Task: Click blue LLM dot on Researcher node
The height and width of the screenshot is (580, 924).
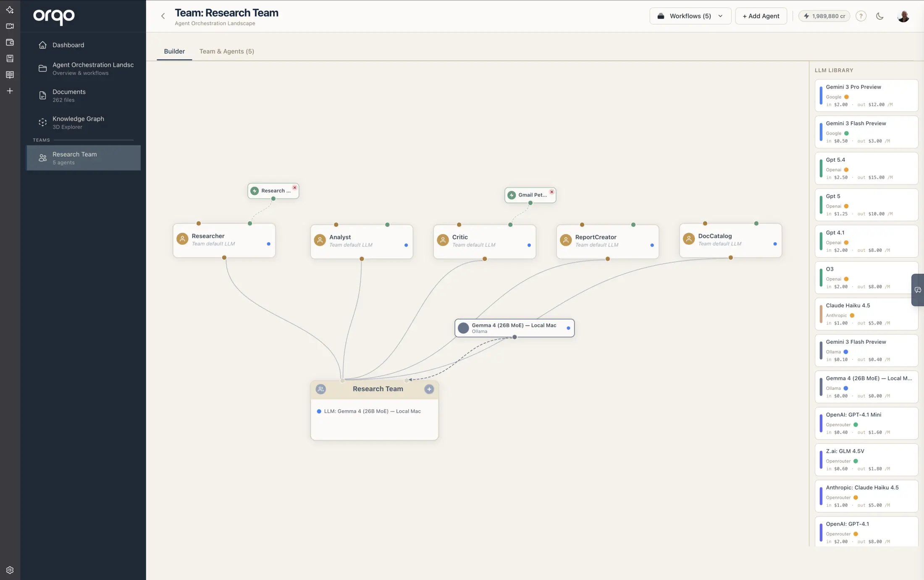Action: click(269, 244)
